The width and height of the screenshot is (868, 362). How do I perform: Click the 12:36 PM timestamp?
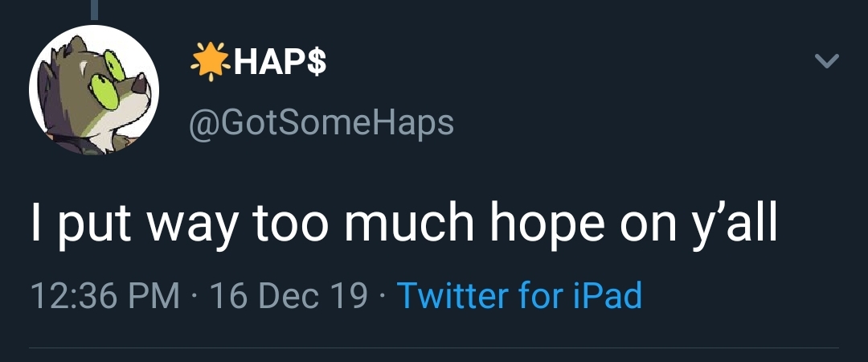pyautogui.click(x=104, y=296)
